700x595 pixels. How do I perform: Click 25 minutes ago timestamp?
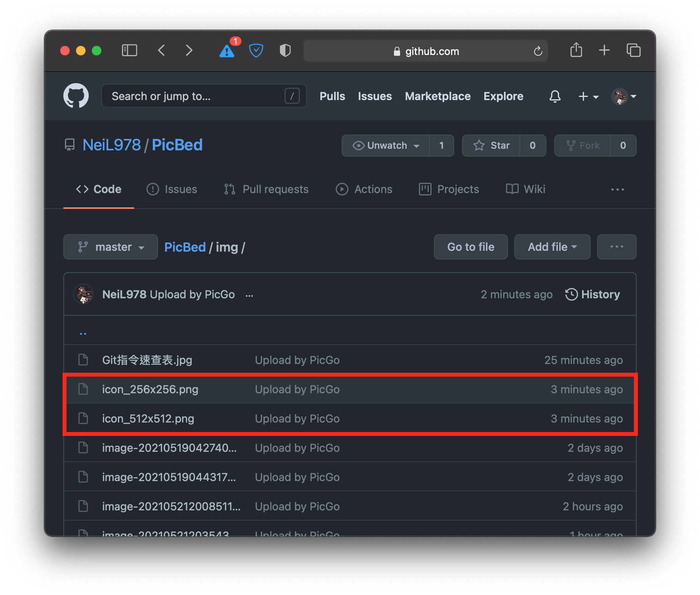tap(584, 360)
